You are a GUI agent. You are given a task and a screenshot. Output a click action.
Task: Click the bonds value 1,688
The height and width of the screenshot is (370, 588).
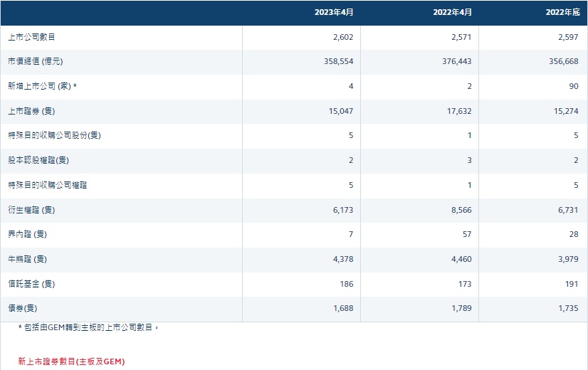(342, 308)
